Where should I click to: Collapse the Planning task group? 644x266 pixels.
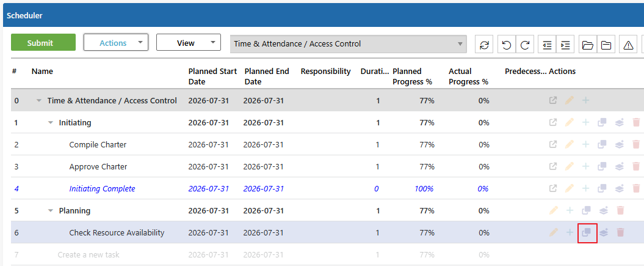click(x=51, y=210)
